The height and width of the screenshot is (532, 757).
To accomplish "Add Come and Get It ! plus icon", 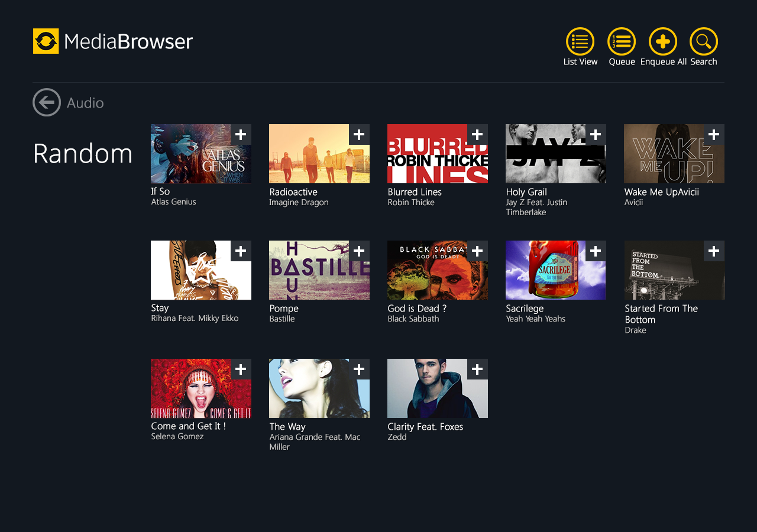I will click(241, 369).
